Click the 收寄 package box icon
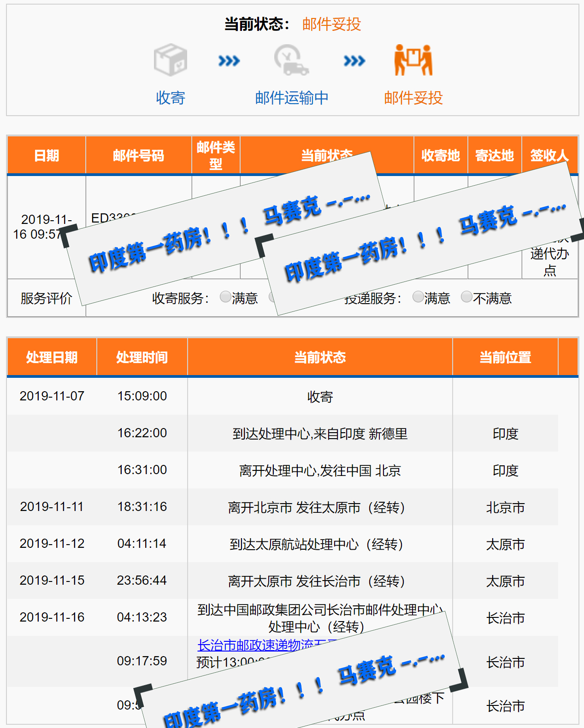The width and height of the screenshot is (584, 728). (x=171, y=60)
